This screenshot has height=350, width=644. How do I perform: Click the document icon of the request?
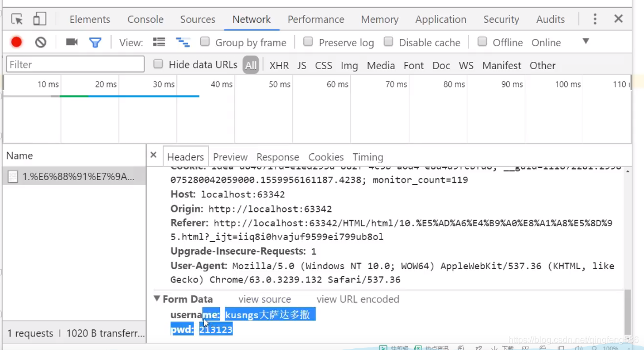pyautogui.click(x=13, y=177)
